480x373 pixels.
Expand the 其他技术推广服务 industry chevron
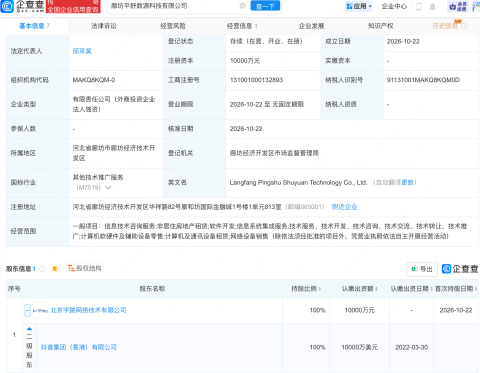click(x=108, y=187)
